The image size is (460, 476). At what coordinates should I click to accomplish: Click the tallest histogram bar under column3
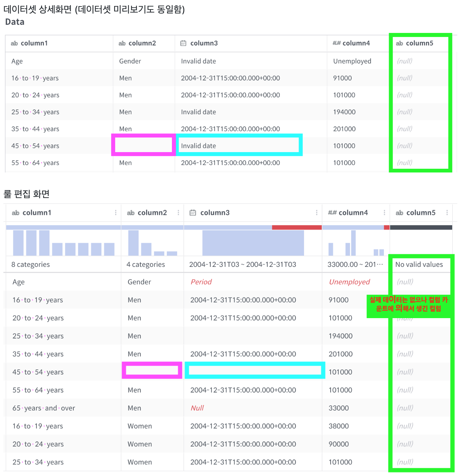coord(253,243)
